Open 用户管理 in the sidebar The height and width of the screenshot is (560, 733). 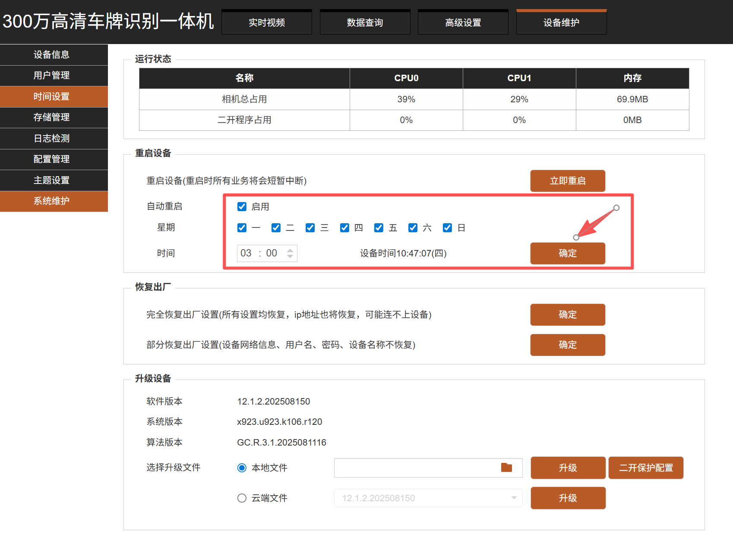coord(52,76)
